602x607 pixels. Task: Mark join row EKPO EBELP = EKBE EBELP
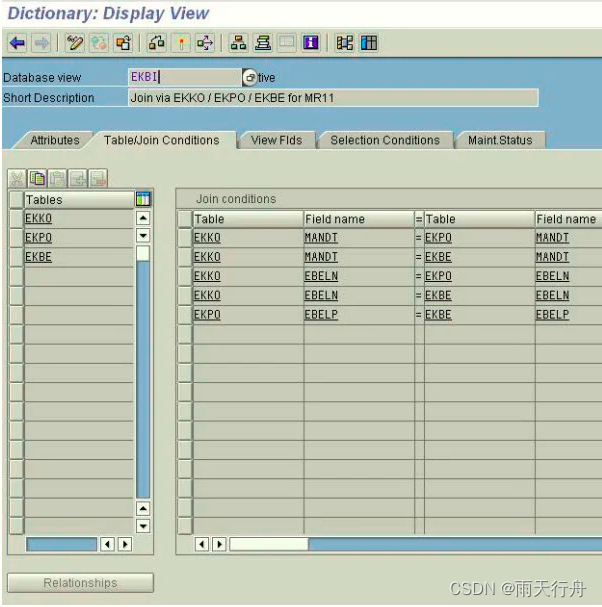[x=185, y=315]
